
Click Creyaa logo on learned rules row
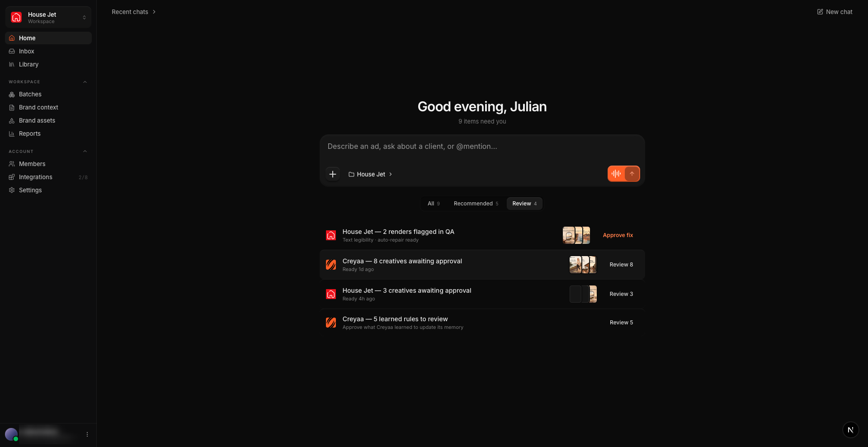331,323
